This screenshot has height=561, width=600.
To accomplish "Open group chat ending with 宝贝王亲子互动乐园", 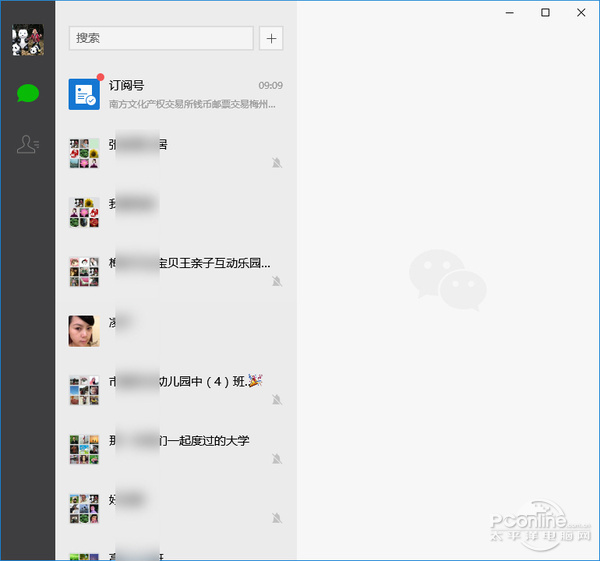I will 176,272.
